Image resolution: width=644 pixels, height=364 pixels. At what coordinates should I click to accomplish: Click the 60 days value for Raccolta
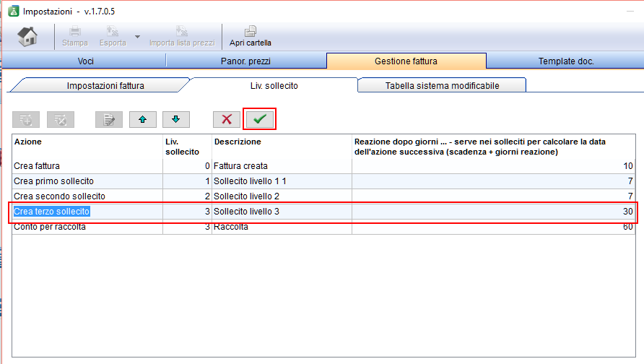pos(494,227)
